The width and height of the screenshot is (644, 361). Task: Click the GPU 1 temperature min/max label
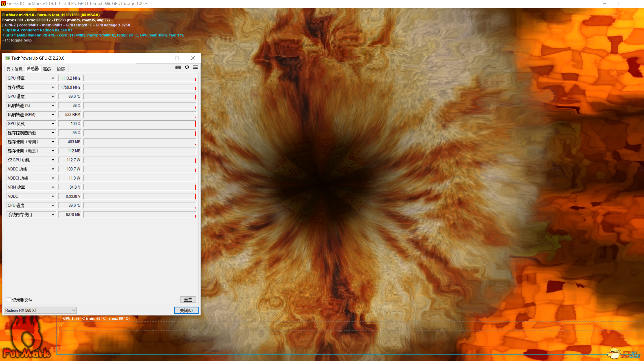[96, 318]
